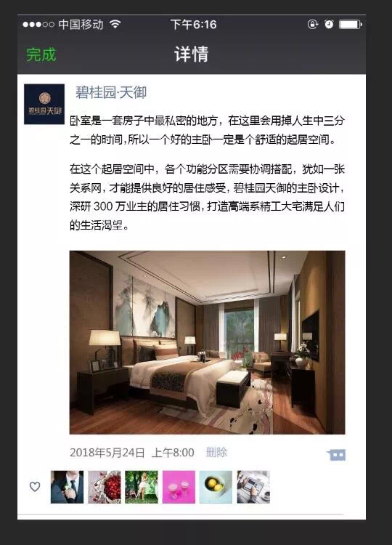Tap the alarm clock status icon
The height and width of the screenshot is (545, 392).
[x=328, y=24]
